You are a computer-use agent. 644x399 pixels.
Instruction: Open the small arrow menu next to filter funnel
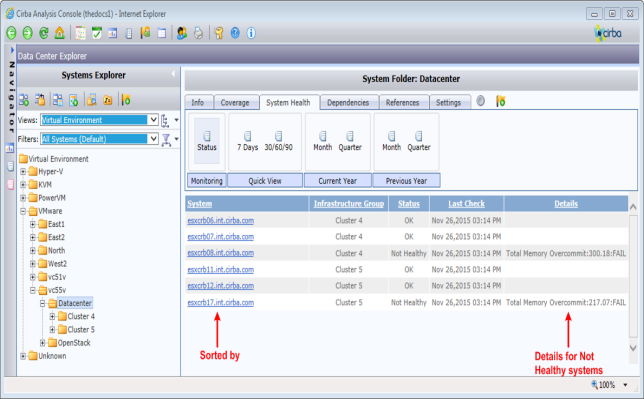click(x=177, y=139)
